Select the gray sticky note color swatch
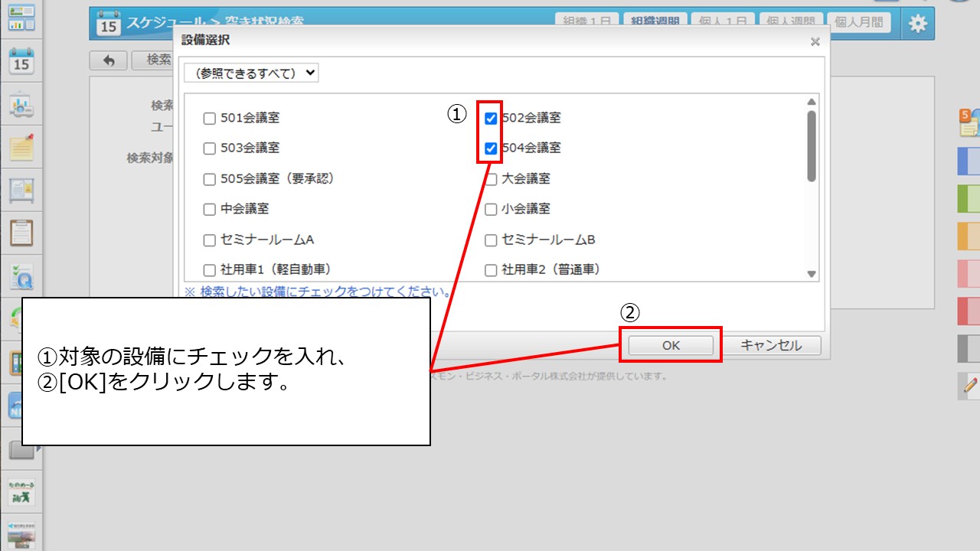This screenshot has height=551, width=980. tap(969, 349)
